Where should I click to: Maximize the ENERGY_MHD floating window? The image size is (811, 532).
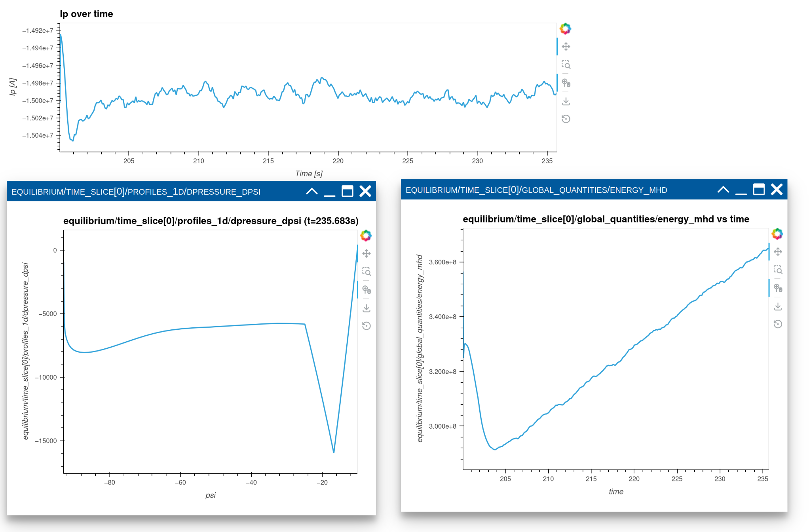tap(759, 190)
